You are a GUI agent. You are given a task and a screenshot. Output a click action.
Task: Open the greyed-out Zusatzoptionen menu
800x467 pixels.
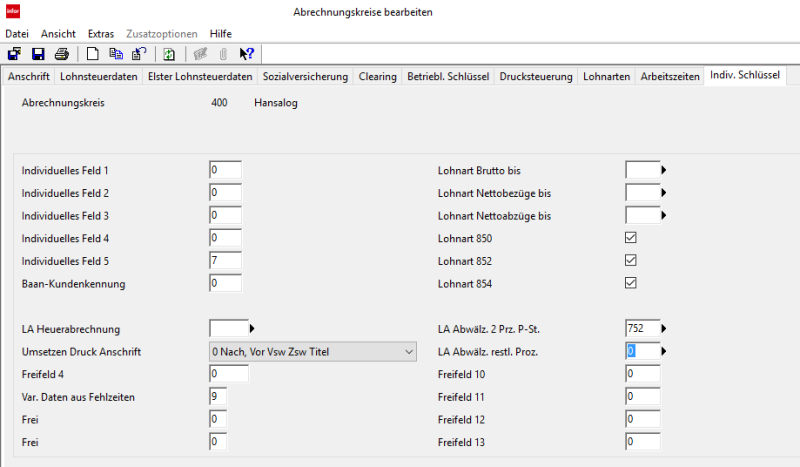click(x=162, y=34)
